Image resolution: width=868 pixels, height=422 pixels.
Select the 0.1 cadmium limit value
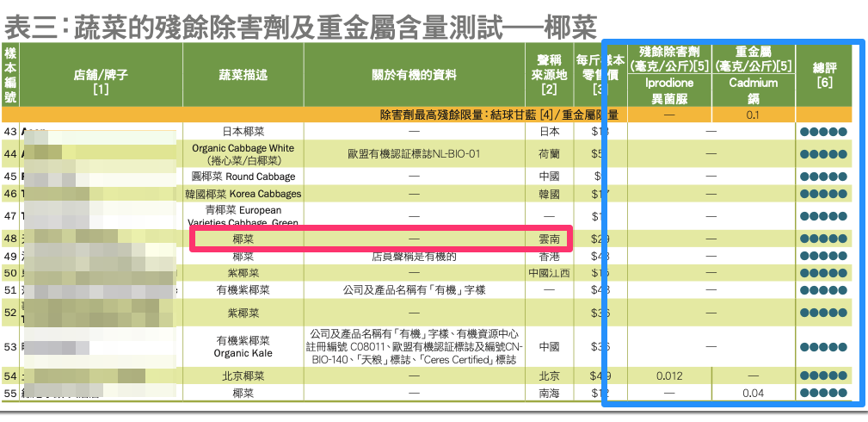753,115
